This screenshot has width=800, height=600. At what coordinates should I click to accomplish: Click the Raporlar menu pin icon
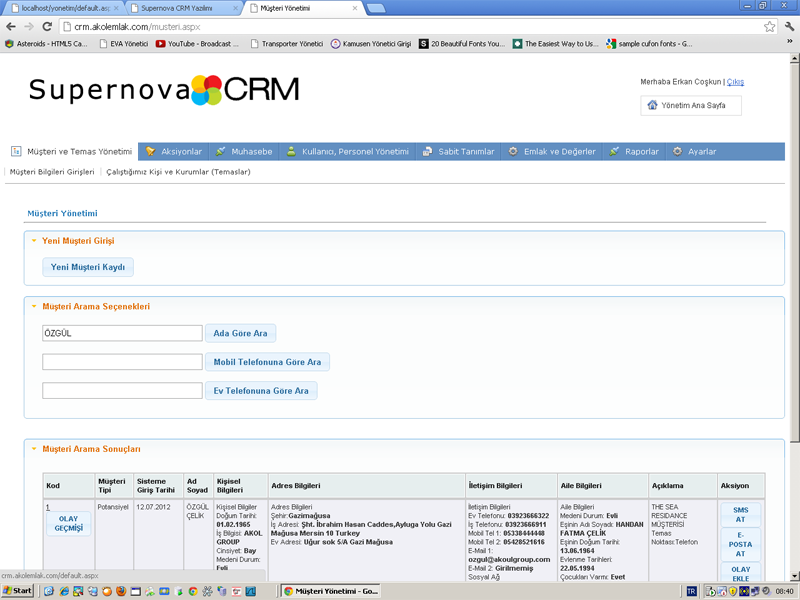point(614,151)
